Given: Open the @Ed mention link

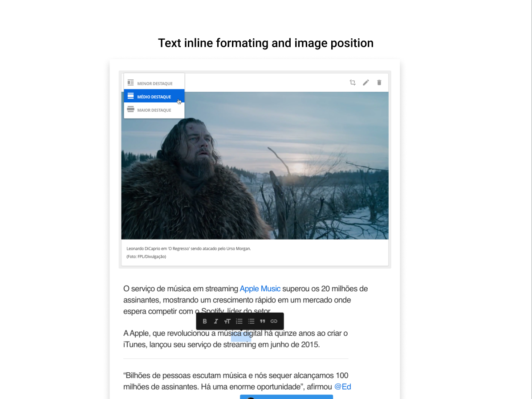Looking at the screenshot, I should click(343, 387).
